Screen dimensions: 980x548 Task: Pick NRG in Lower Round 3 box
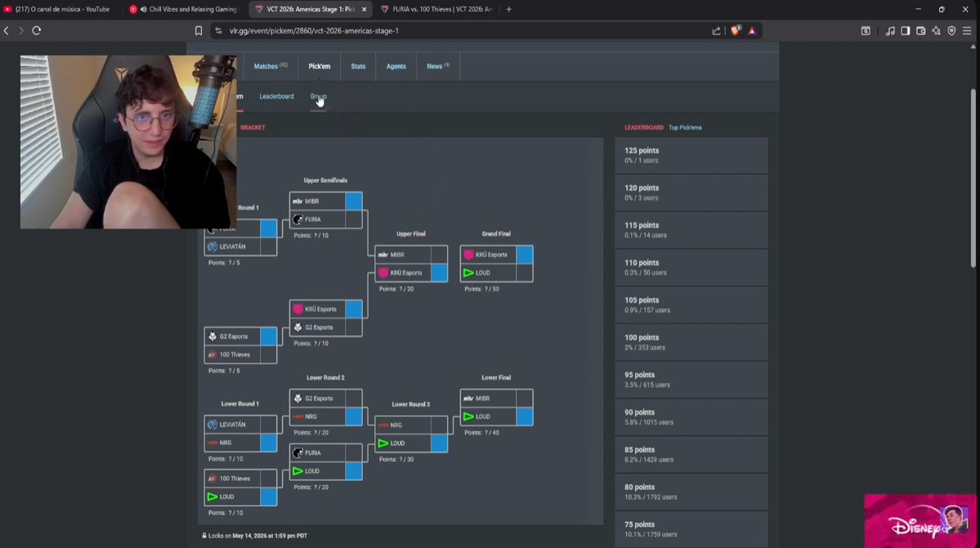(410, 425)
